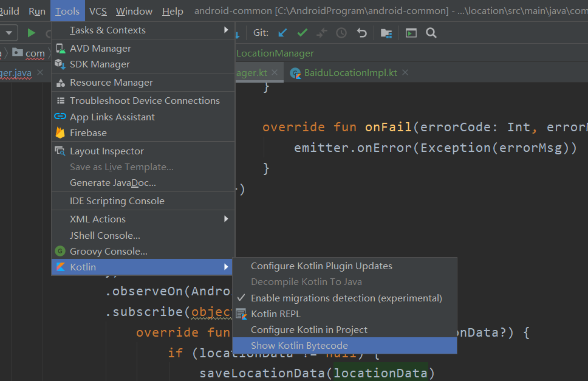Open IDE Scripting Console
The image size is (588, 381).
click(x=143, y=201)
